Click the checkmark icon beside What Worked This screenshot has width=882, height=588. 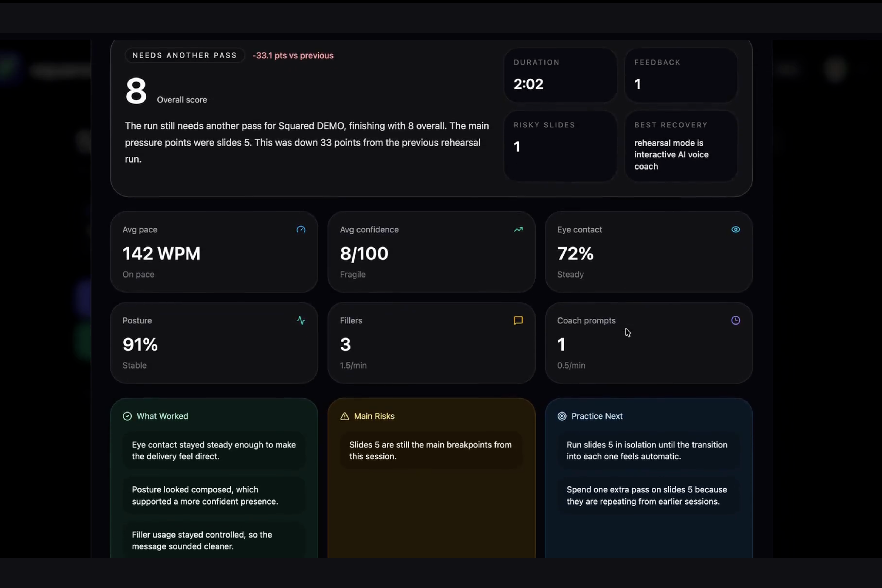click(x=127, y=416)
